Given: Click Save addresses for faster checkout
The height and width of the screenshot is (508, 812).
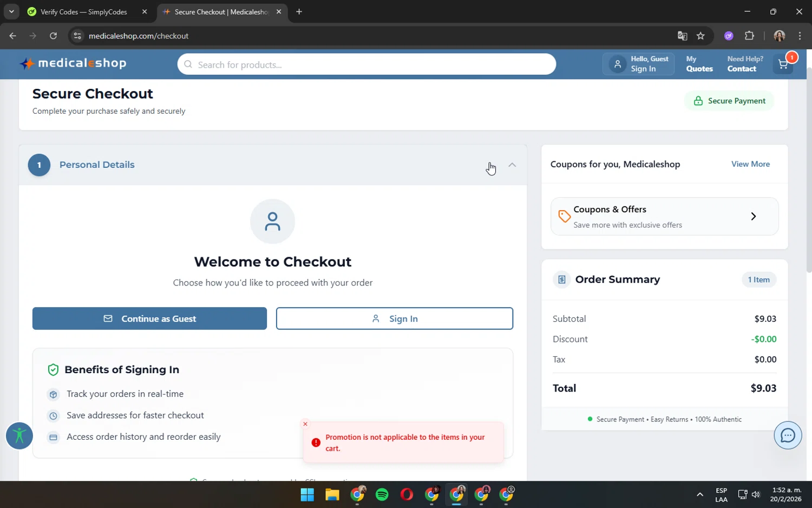Looking at the screenshot, I should [135, 415].
